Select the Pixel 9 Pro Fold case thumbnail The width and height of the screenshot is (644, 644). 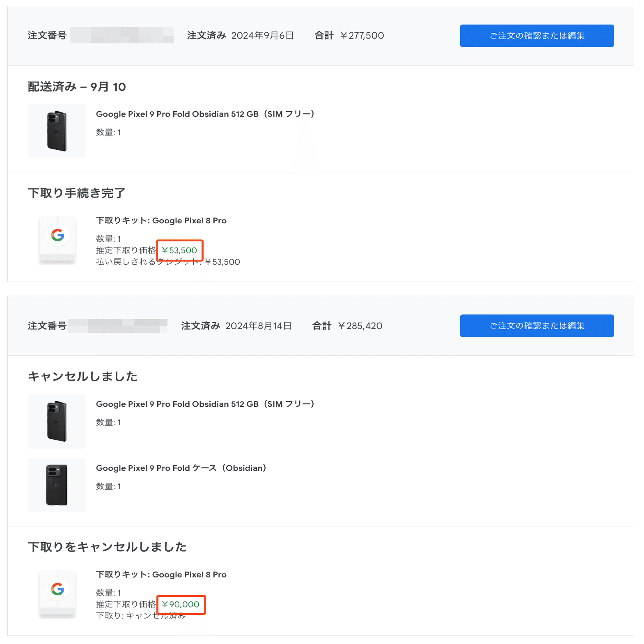click(x=57, y=485)
